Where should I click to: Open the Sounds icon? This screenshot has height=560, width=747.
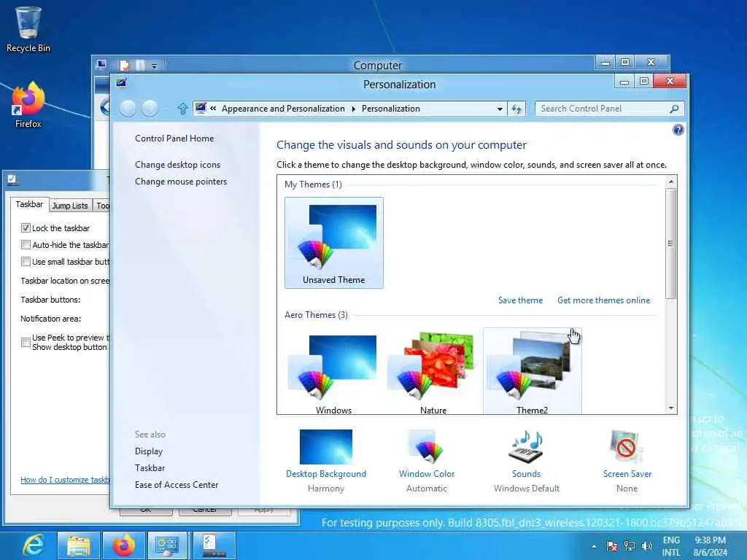coord(527,447)
